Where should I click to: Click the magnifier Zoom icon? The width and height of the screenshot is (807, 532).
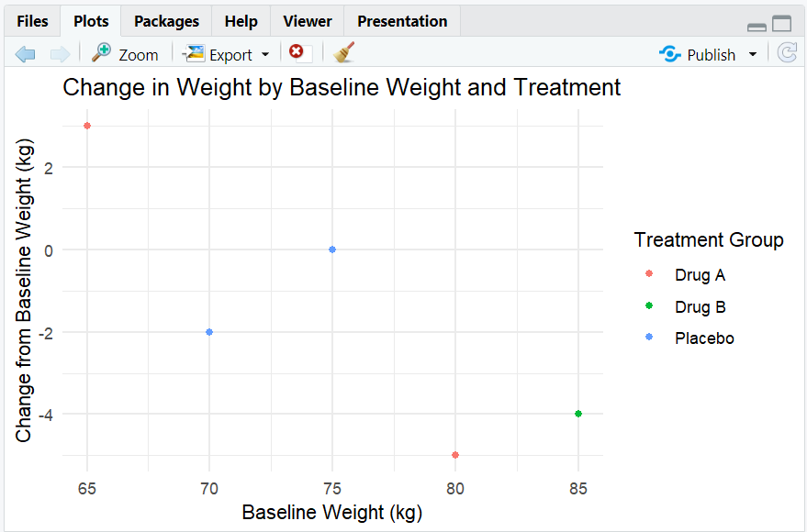101,52
